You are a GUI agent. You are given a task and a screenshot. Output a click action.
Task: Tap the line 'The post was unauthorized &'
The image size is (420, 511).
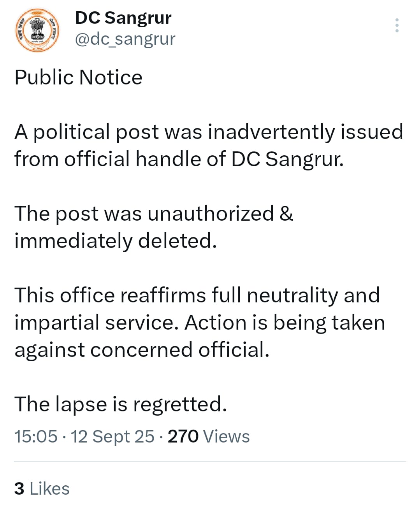point(154,213)
